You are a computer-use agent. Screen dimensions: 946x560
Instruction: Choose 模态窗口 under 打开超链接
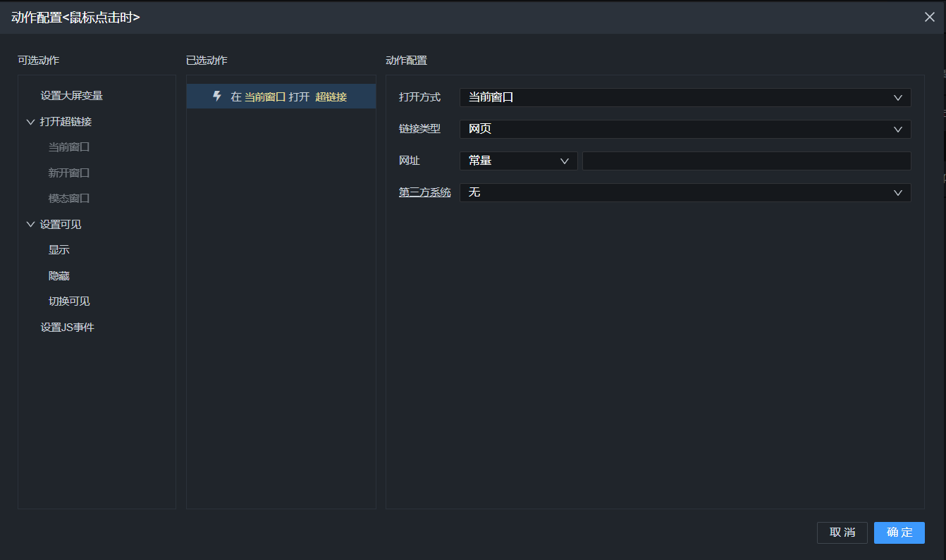pos(69,199)
